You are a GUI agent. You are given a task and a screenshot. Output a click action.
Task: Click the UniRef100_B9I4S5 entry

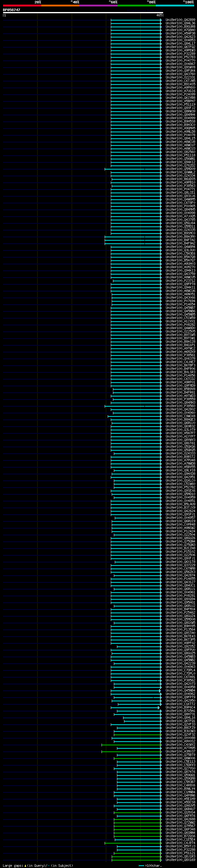180,84
